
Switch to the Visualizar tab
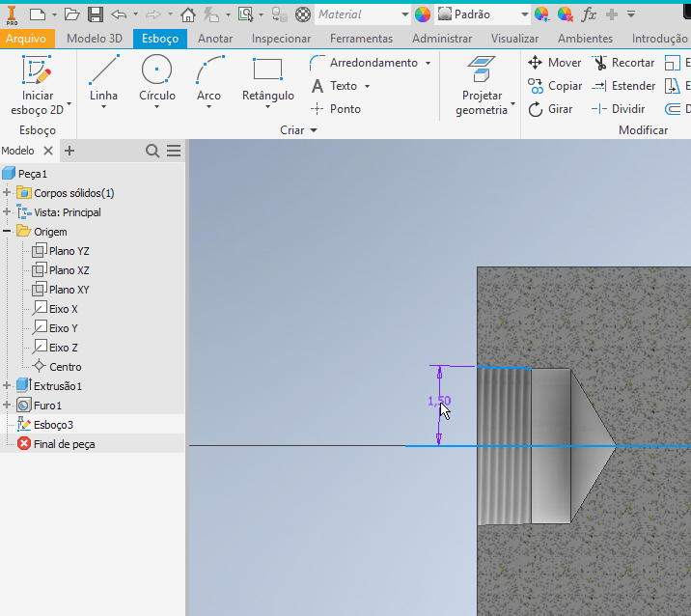pyautogui.click(x=514, y=39)
